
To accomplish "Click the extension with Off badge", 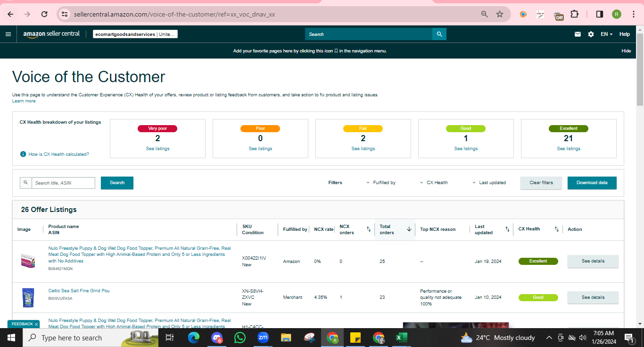I will 558,16.
